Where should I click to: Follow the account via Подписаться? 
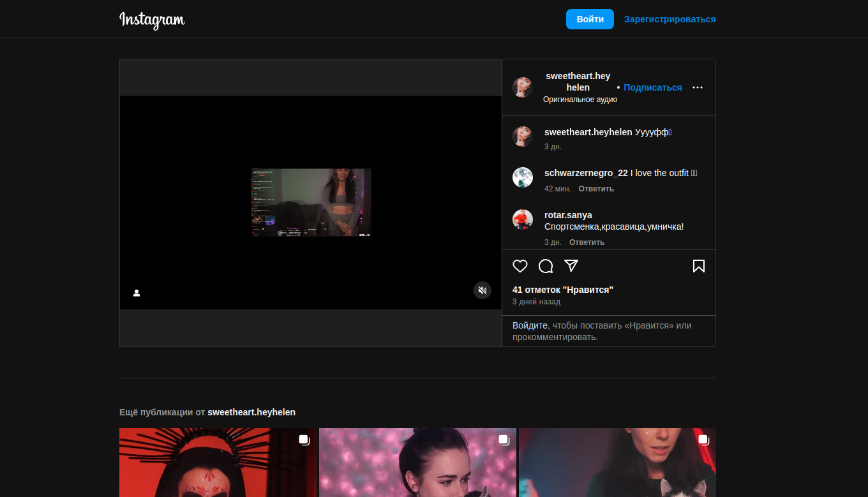click(x=653, y=87)
